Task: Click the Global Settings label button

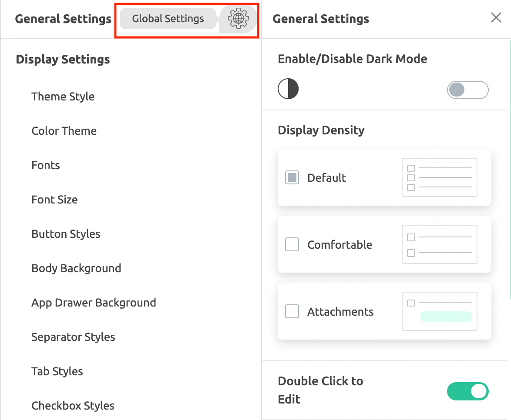Action: [x=168, y=19]
